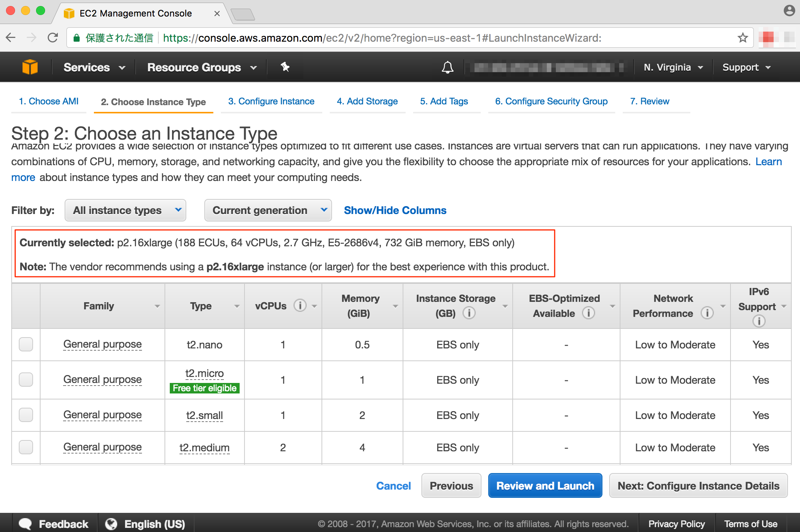Screen dimensions: 800x532
Task: Expand the Services menu
Action: pyautogui.click(x=94, y=67)
